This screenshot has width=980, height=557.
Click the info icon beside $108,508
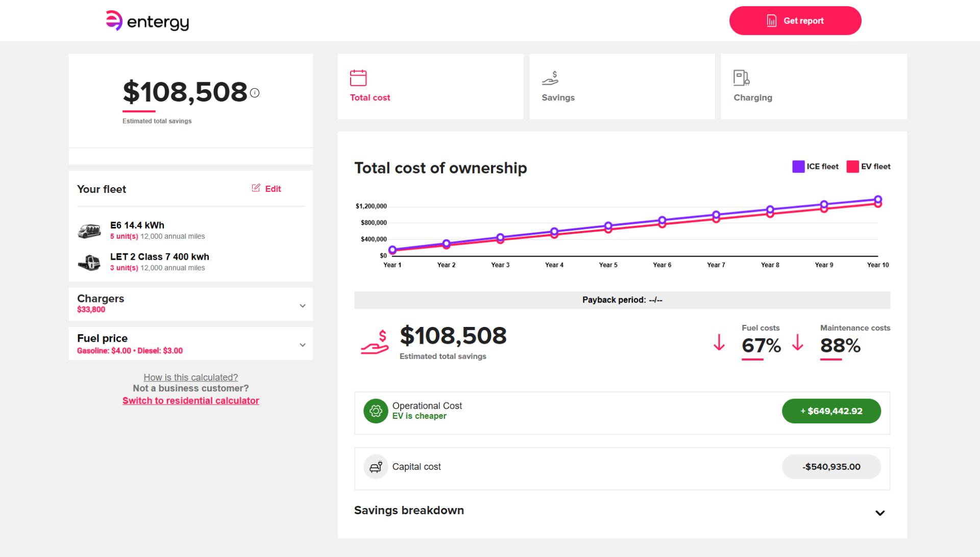coord(255,93)
